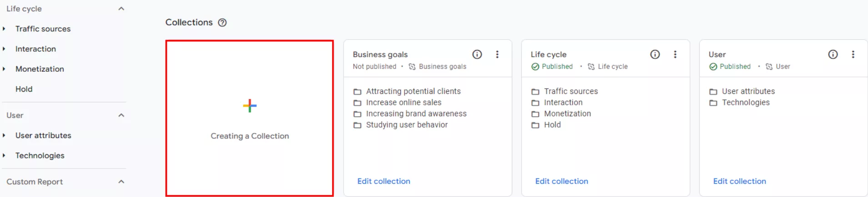Open Hold in the sidebar
The width and height of the screenshot is (868, 197).
point(24,89)
